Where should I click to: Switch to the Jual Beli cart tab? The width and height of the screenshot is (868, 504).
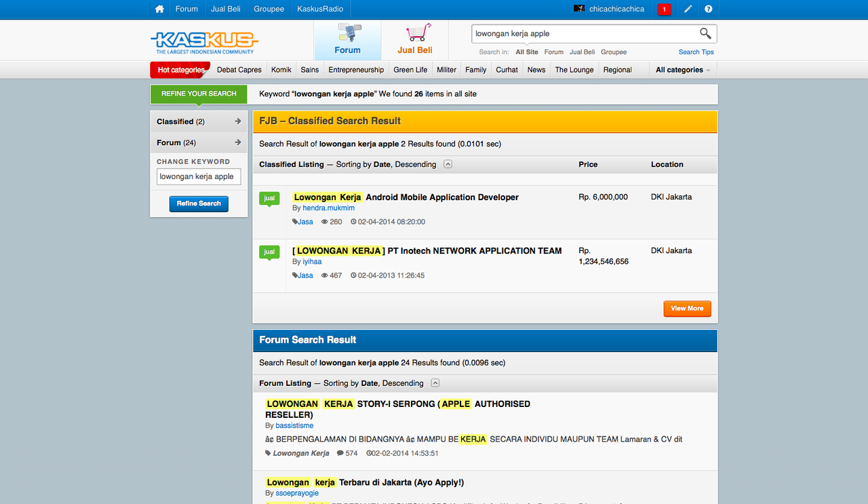click(415, 40)
